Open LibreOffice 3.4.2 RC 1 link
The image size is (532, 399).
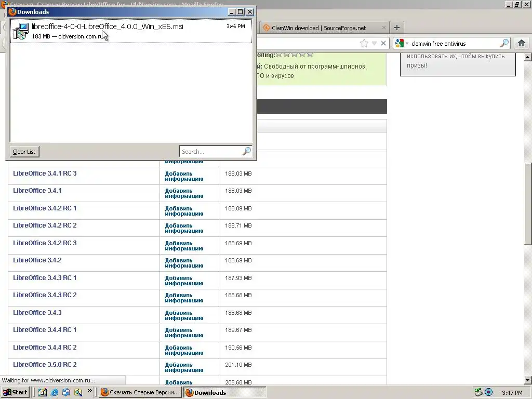point(45,208)
